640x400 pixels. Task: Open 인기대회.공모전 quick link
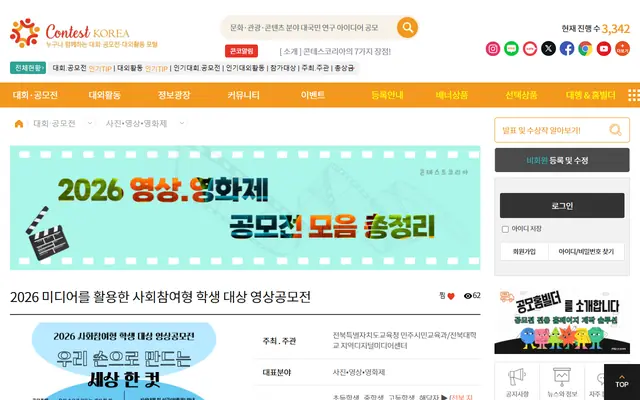pos(197,68)
